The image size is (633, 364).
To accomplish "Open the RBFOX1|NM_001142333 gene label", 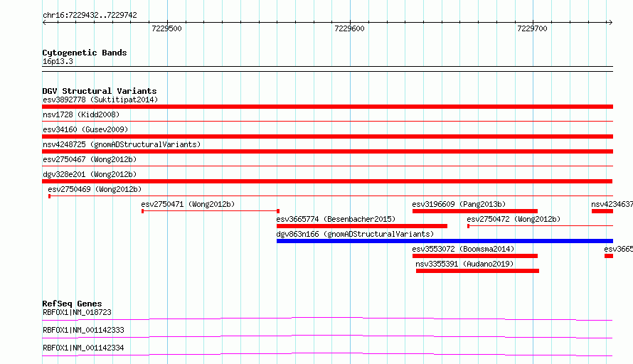I will tap(83, 330).
